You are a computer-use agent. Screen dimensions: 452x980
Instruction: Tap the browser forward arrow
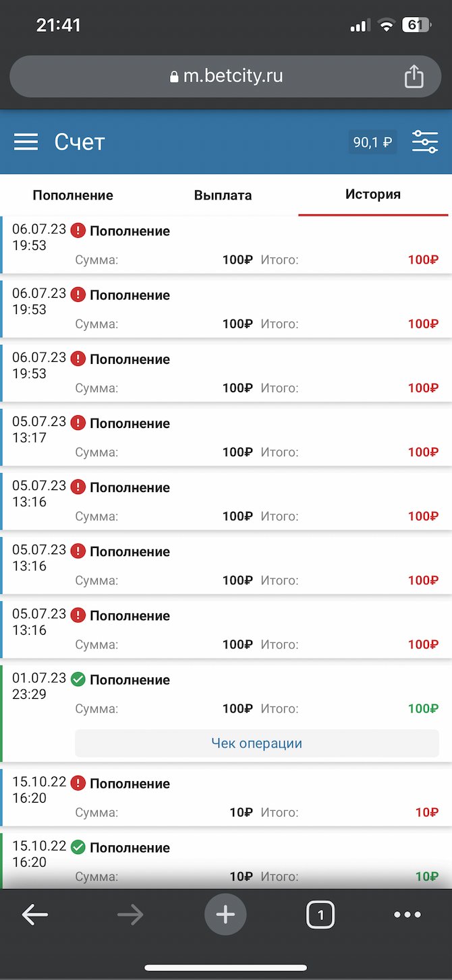coord(130,915)
